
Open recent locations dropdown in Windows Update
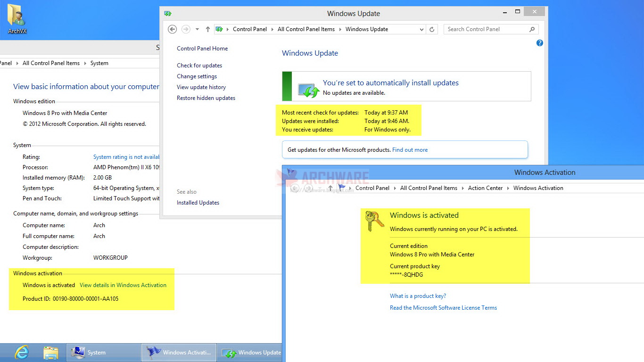pos(197,29)
